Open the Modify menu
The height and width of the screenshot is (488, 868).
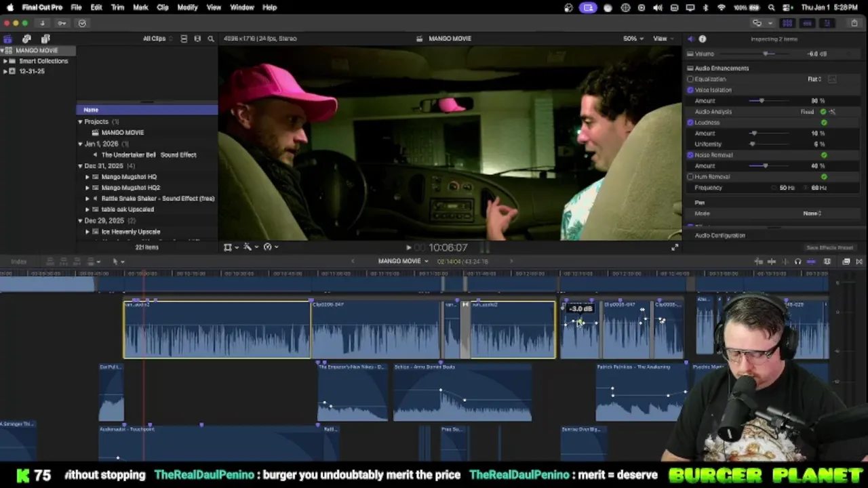[187, 7]
